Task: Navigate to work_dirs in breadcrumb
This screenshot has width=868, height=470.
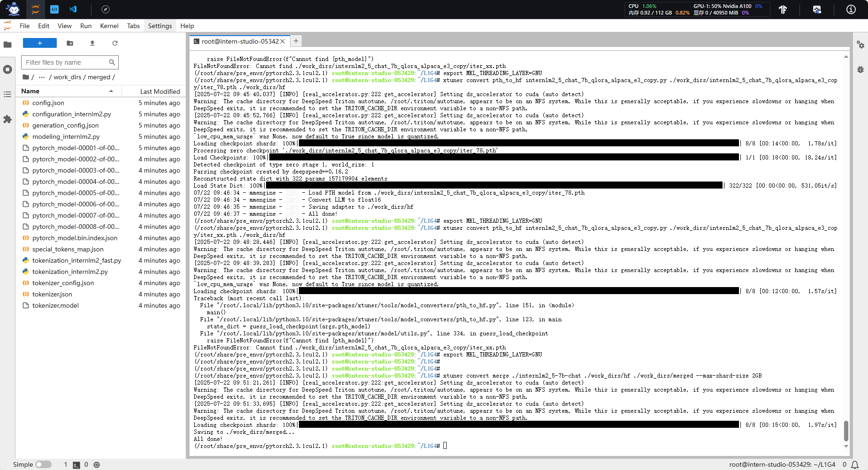Action: point(68,77)
